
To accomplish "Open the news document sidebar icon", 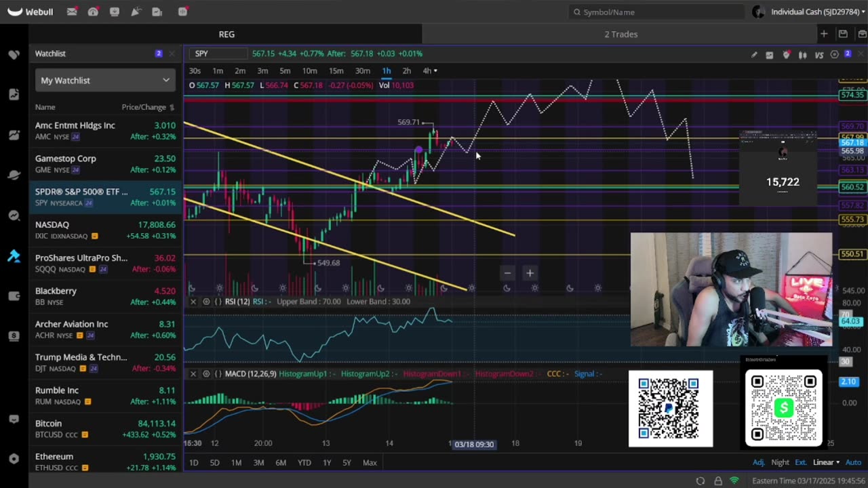I will point(14,94).
